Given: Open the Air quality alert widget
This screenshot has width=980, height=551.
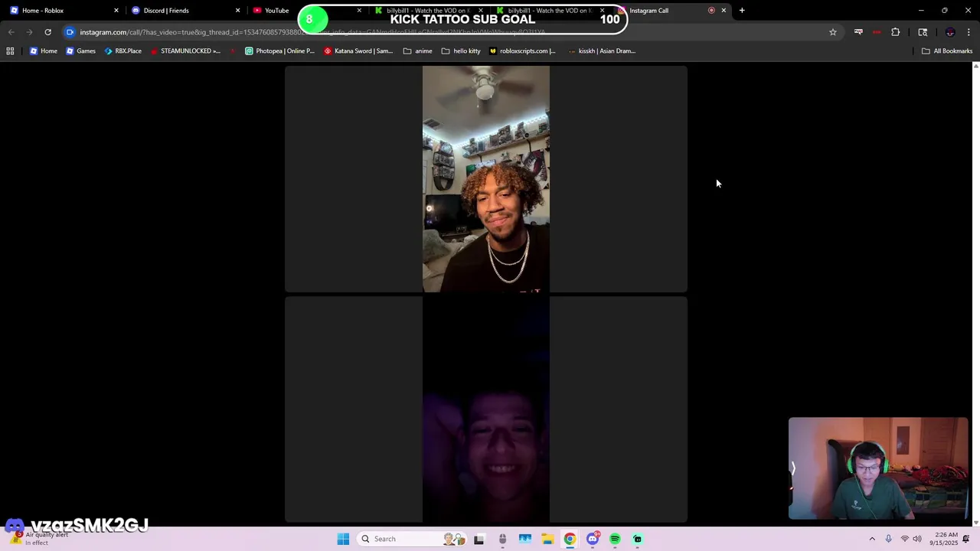Looking at the screenshot, I should pyautogui.click(x=38, y=538).
